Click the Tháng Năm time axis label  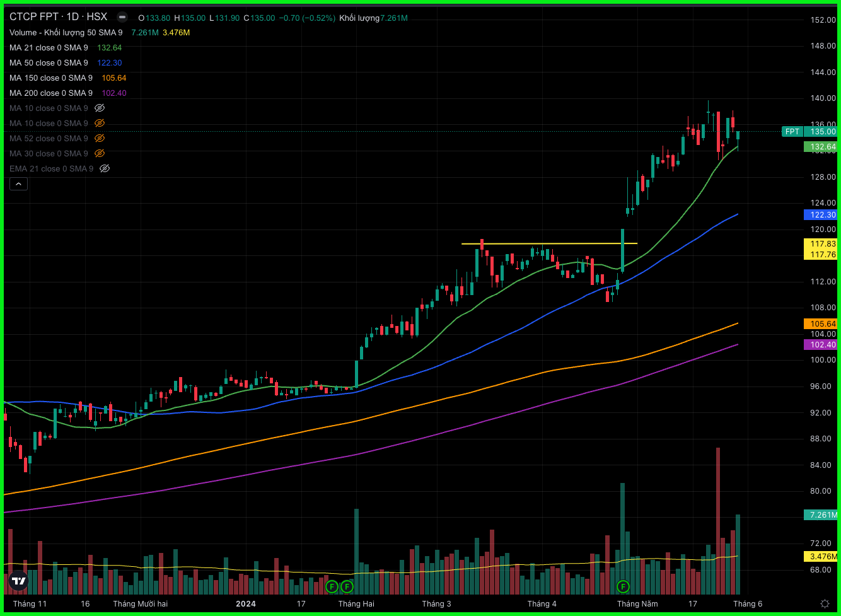coord(638,604)
